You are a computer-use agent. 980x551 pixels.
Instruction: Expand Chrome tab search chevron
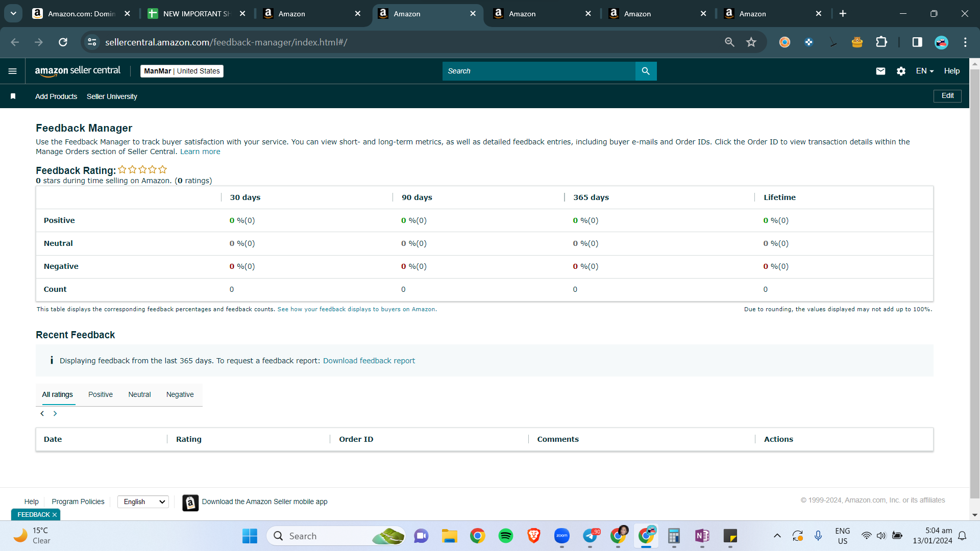[13, 14]
